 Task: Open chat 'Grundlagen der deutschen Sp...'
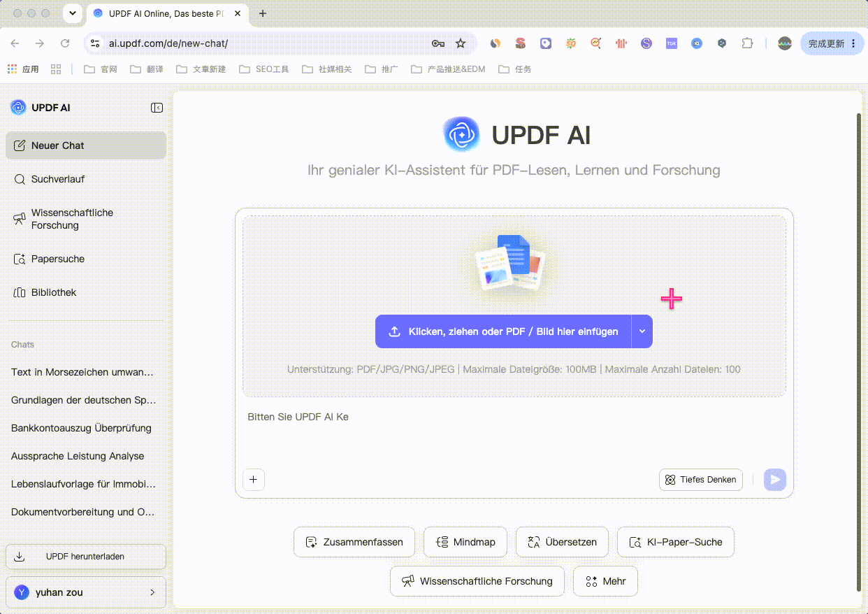coord(84,400)
